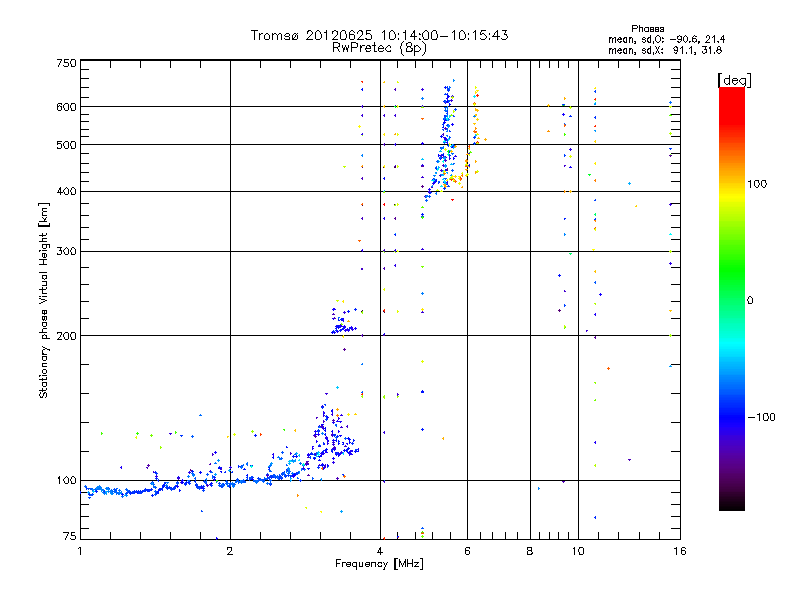Click the colorbar '0' tick label
The height and width of the screenshot is (600, 800).
[750, 301]
